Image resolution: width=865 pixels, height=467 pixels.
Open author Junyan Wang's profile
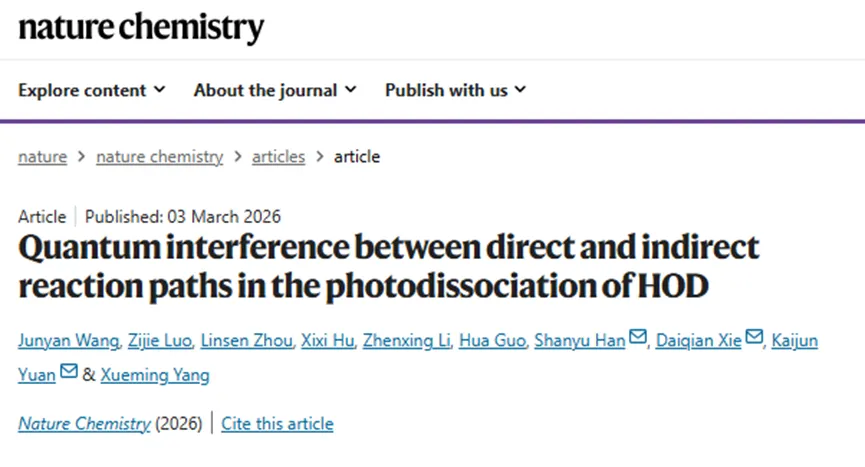(x=65, y=341)
